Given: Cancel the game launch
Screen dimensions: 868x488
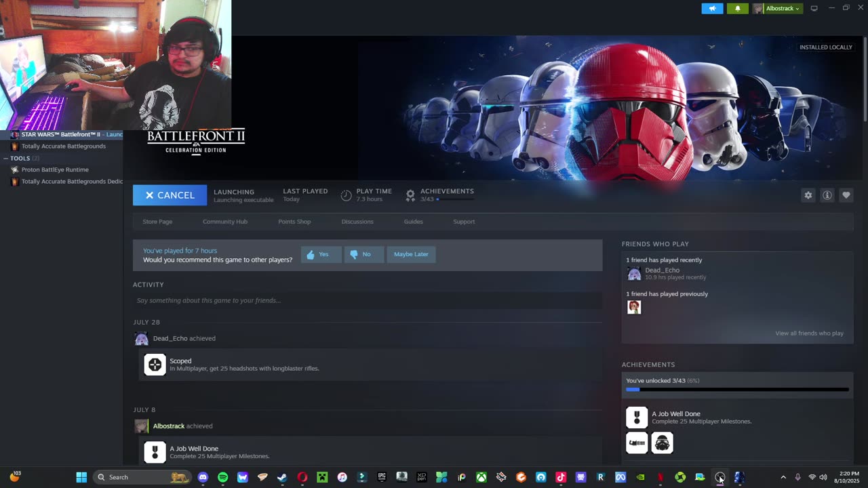Looking at the screenshot, I should [170, 195].
